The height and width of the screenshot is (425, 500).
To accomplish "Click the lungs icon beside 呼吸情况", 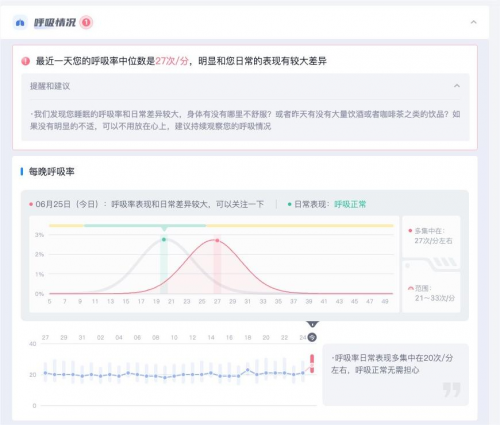I will 20,23.
